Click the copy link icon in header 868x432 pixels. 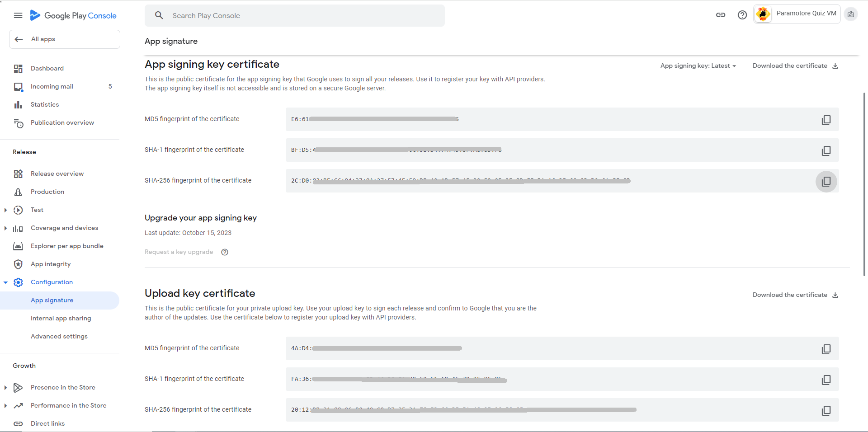point(721,15)
